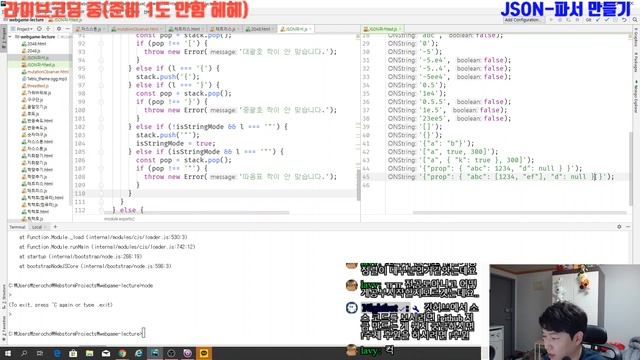Open KakaoTalk yellow taskbar icon
This screenshot has height=360, width=640.
[x=204, y=353]
